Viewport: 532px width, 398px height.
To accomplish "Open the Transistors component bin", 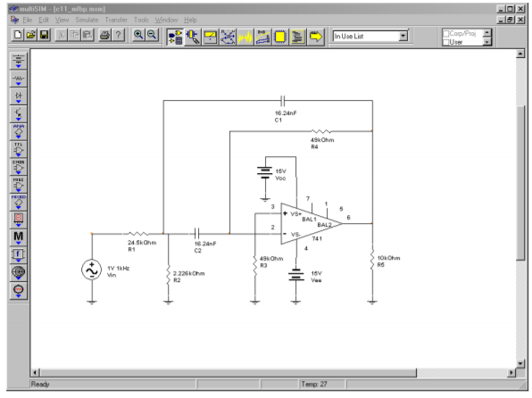I will (19, 114).
